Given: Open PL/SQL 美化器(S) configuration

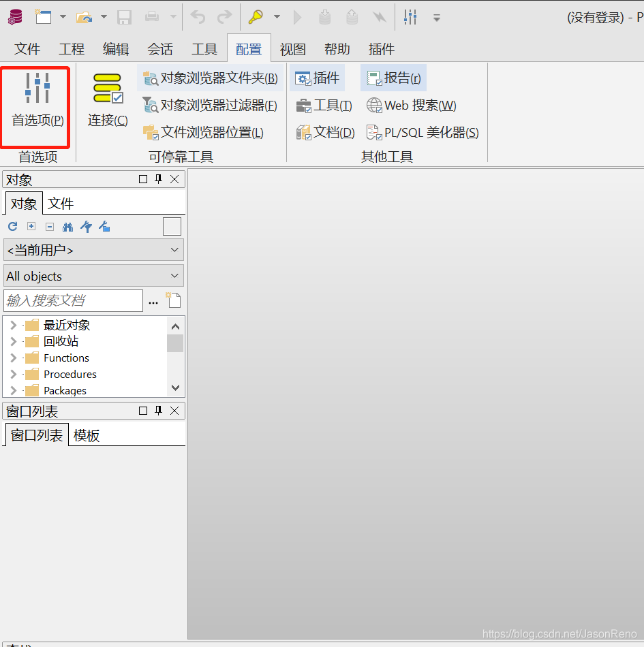Looking at the screenshot, I should [423, 132].
